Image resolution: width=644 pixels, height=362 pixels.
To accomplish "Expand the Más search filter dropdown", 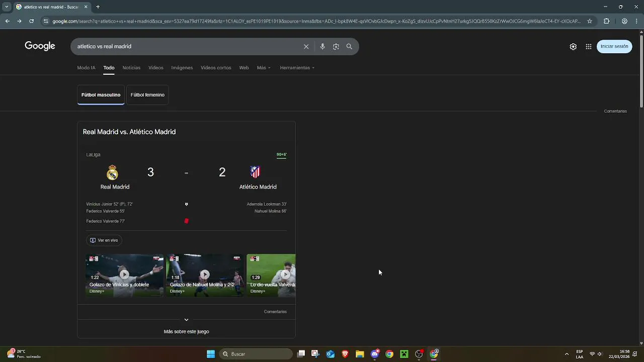I will coord(264,67).
